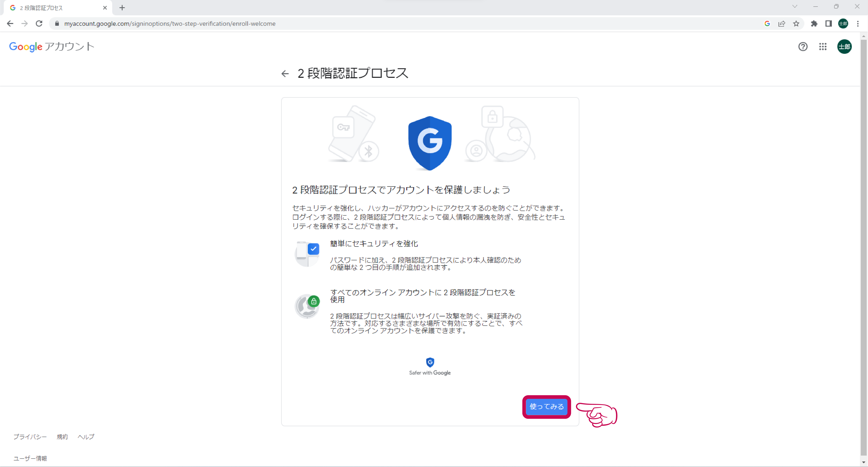The height and width of the screenshot is (467, 868).
Task: Click the browser forward arrow
Action: (x=25, y=24)
